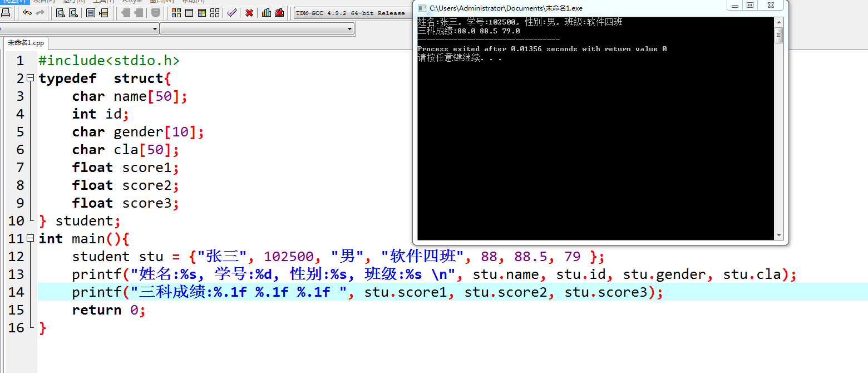
Task: Click 'float score3;' declaration
Action: tap(126, 203)
